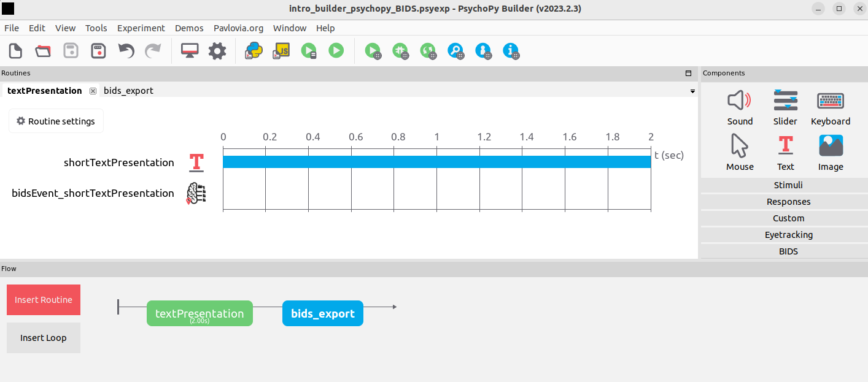Search Pavlovia projects
The width and height of the screenshot is (868, 382).
[x=455, y=51]
